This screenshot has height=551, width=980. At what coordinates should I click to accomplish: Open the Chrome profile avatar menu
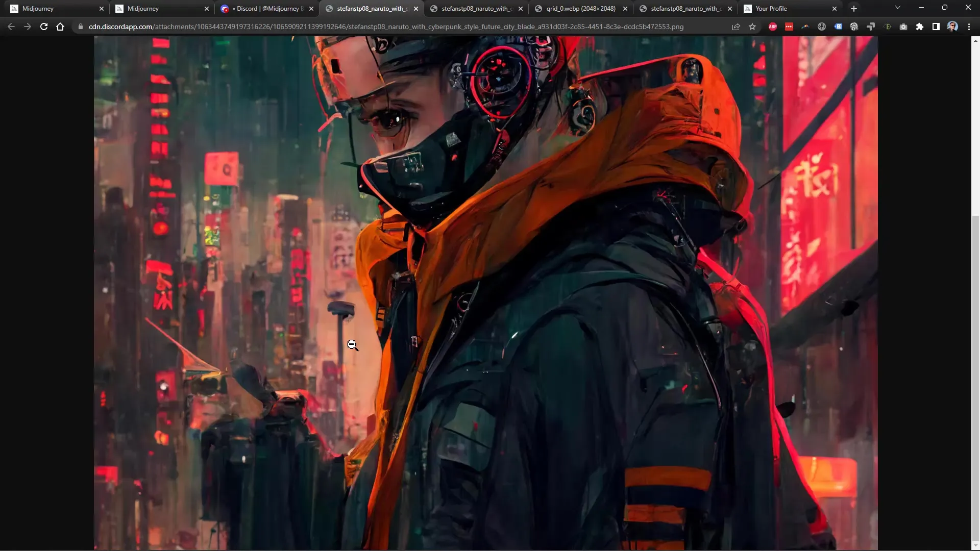click(x=952, y=27)
